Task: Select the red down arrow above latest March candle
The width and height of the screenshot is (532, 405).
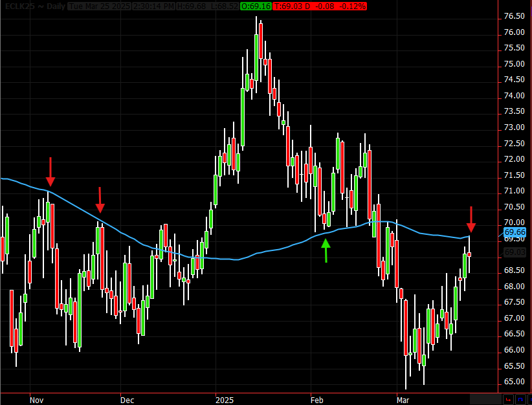Action: [x=471, y=219]
